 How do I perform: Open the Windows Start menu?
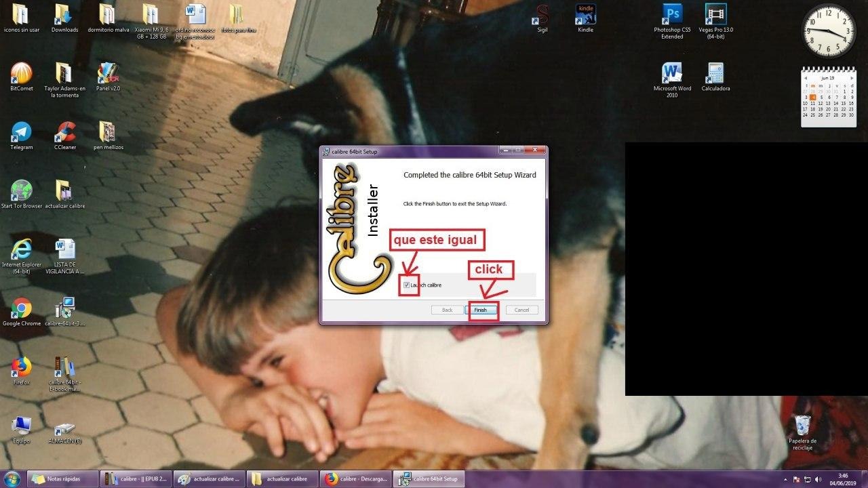13,479
